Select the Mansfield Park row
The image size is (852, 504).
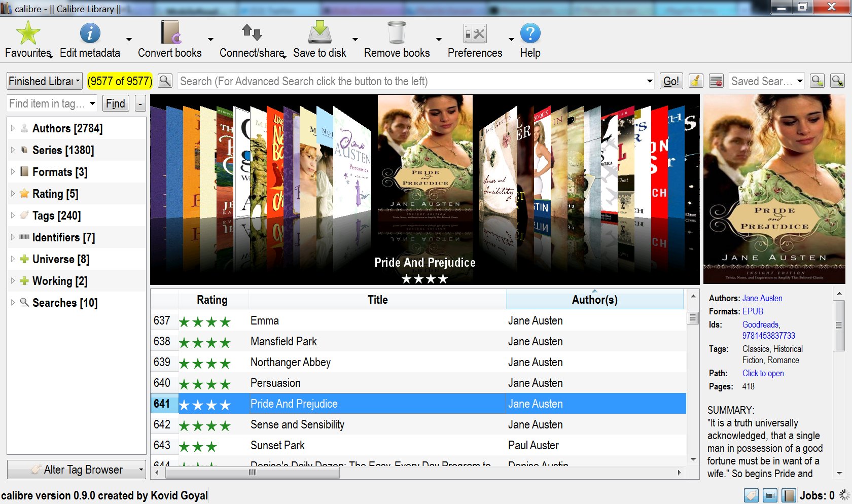(418, 341)
